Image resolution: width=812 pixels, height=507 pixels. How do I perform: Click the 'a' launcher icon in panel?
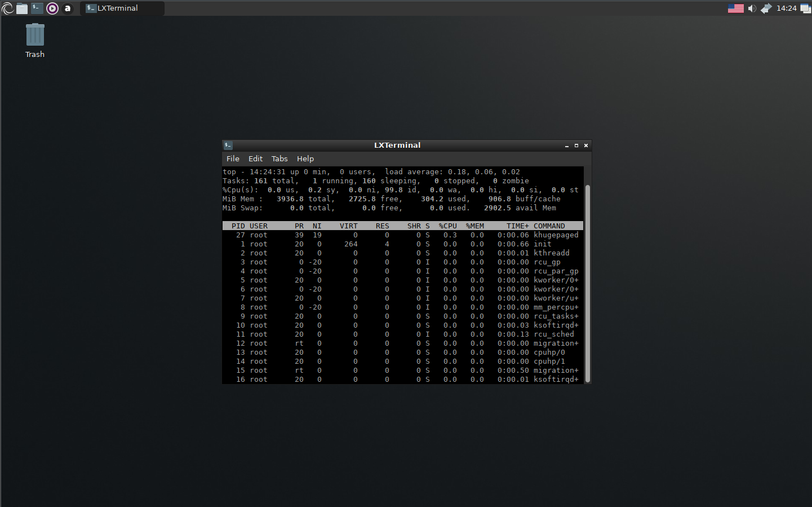(68, 8)
